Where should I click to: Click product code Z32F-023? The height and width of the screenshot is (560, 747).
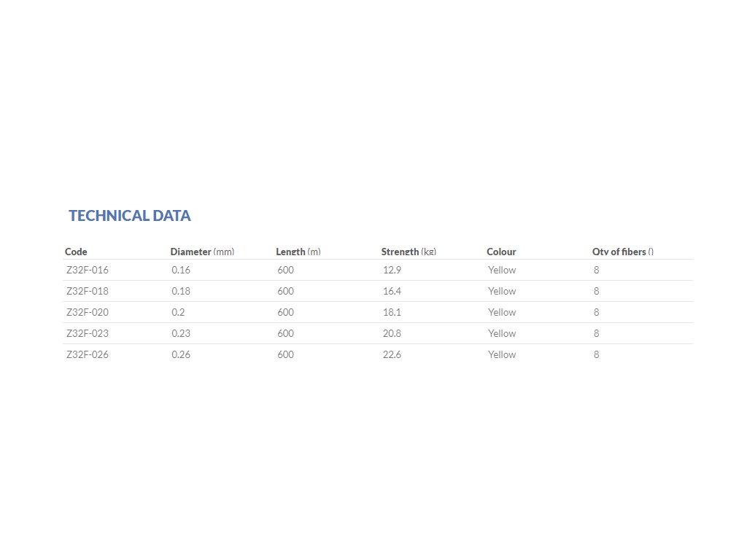(88, 333)
